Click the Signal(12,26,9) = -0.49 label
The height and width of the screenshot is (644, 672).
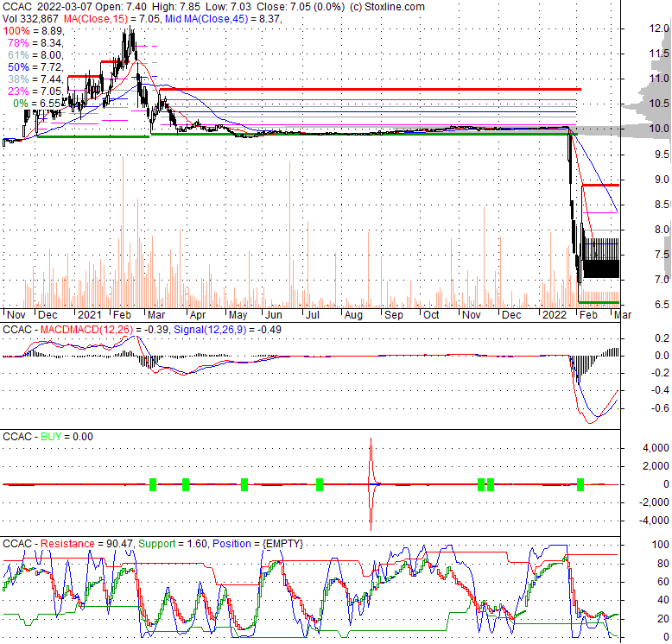click(227, 330)
